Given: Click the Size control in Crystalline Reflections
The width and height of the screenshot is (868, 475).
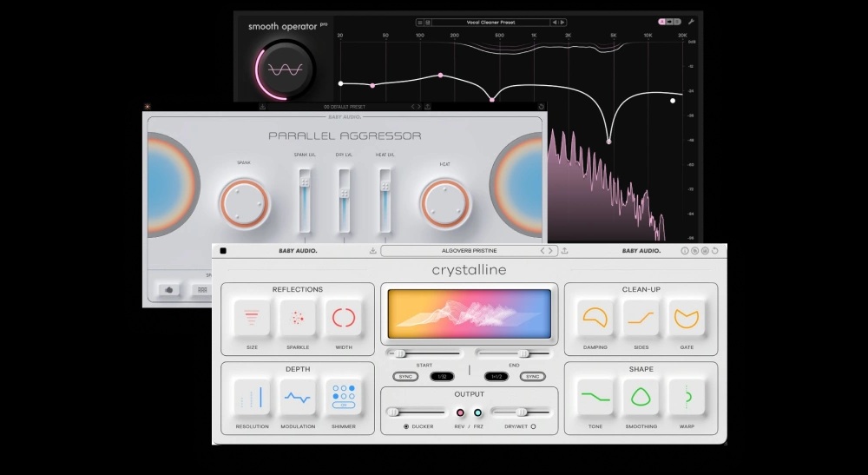Looking at the screenshot, I should [252, 318].
